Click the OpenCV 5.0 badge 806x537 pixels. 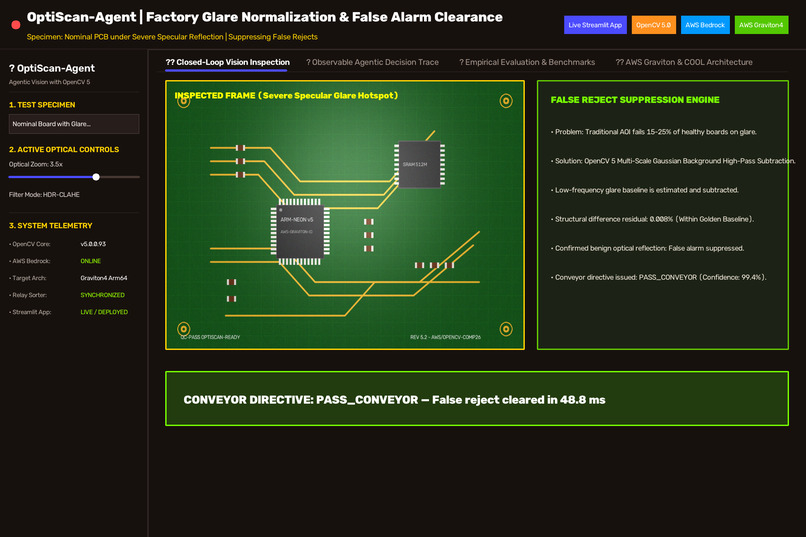tap(653, 25)
